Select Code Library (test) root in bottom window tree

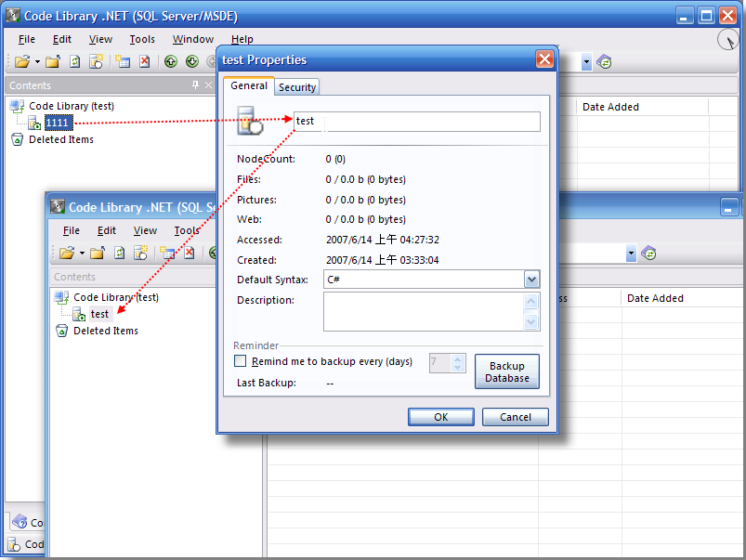click(116, 297)
